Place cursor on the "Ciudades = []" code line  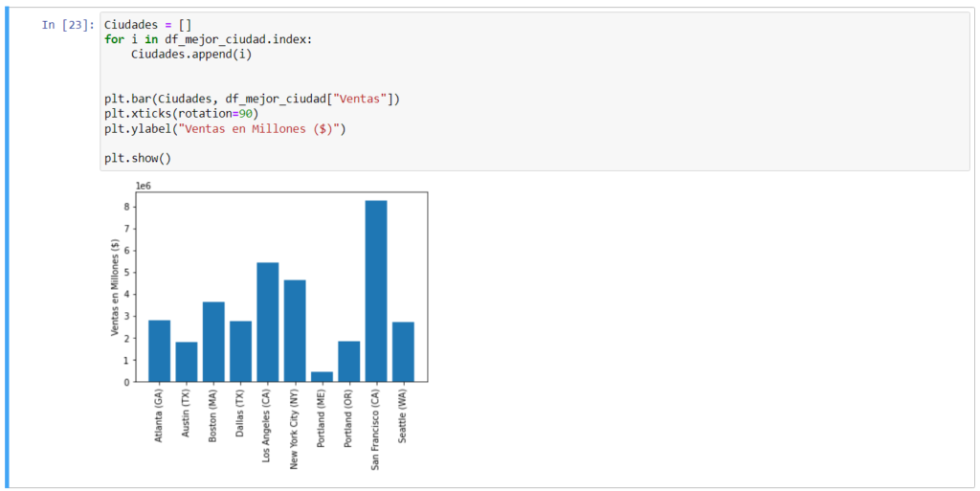point(148,25)
